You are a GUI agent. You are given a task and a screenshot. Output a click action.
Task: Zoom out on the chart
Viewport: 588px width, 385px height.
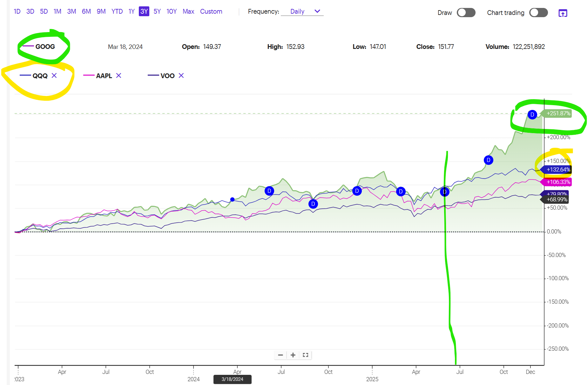[x=280, y=355]
